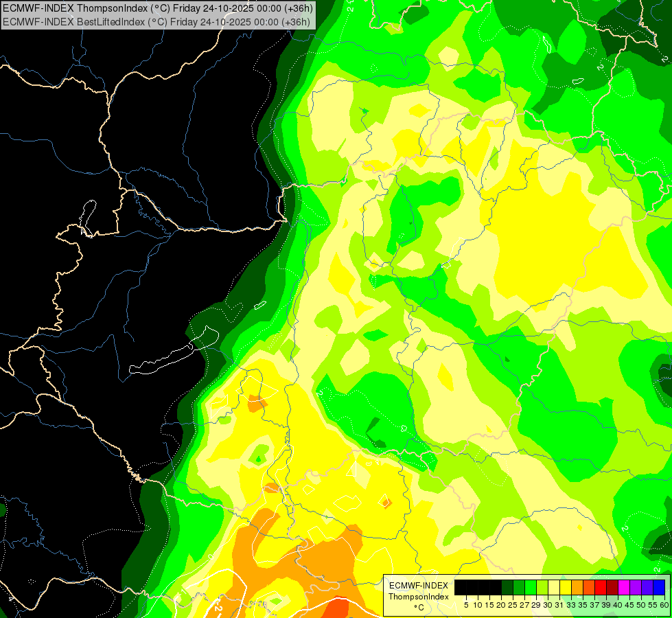Click legend scale value 25
Screen dimensions: 672x618
click(513, 605)
